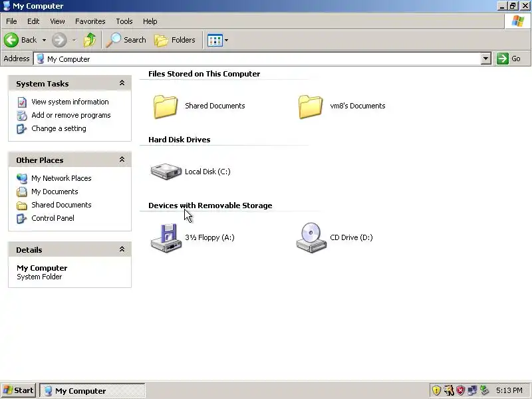Open the Back history dropdown arrow
Screen dimensions: 532x399
[x=44, y=40]
